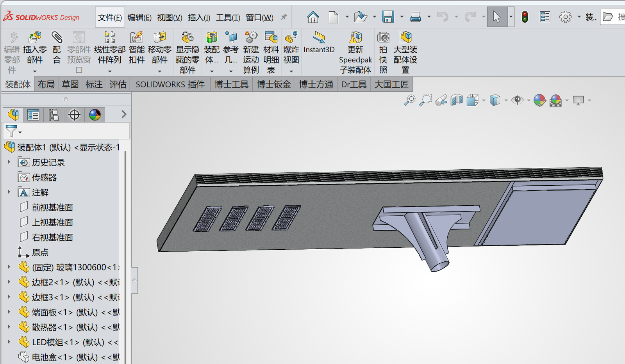Open the 窗口(W) menu
625x364 pixels.
point(259,17)
